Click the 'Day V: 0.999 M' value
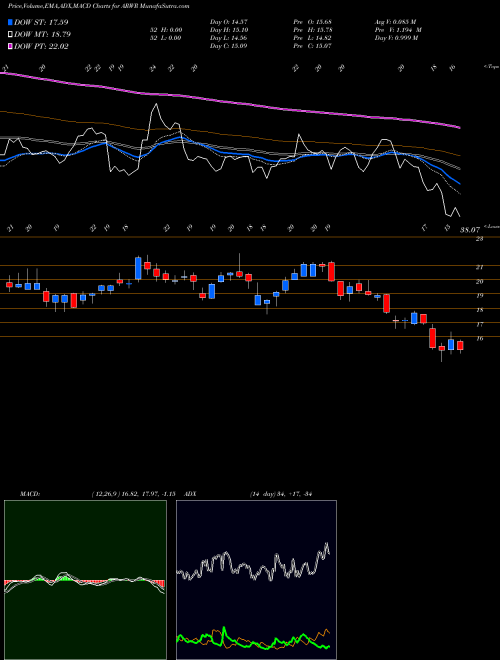Viewport: 500px width, 660px height. click(x=396, y=38)
